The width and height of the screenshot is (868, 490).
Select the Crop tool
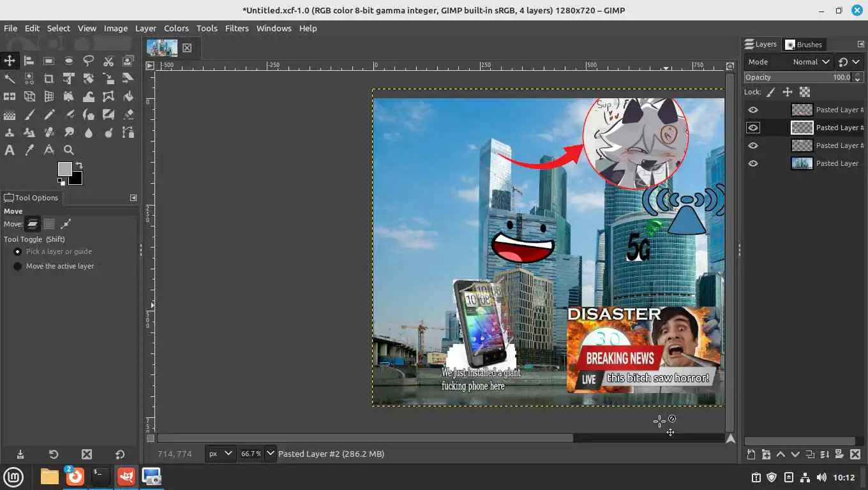point(49,78)
